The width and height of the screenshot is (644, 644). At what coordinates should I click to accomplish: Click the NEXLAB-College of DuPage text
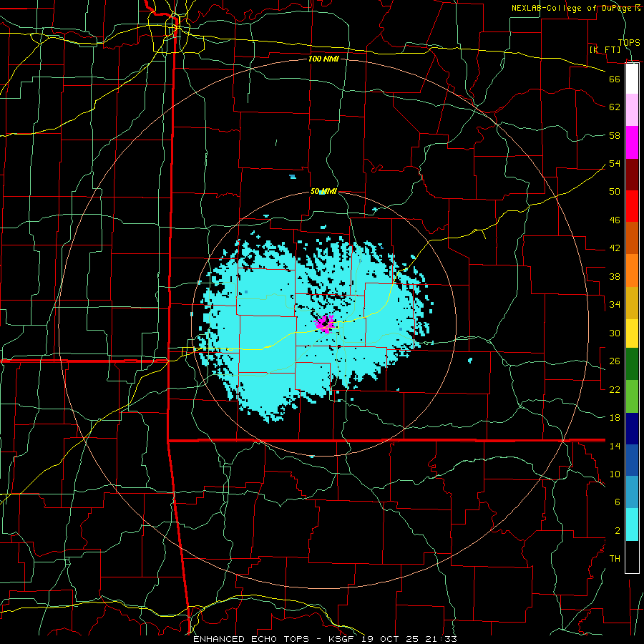tap(571, 8)
